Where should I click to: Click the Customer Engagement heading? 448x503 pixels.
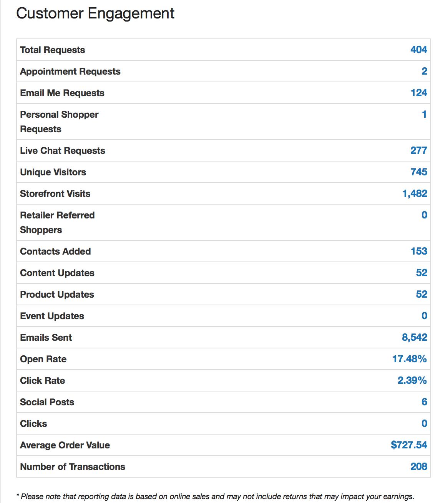coord(95,13)
